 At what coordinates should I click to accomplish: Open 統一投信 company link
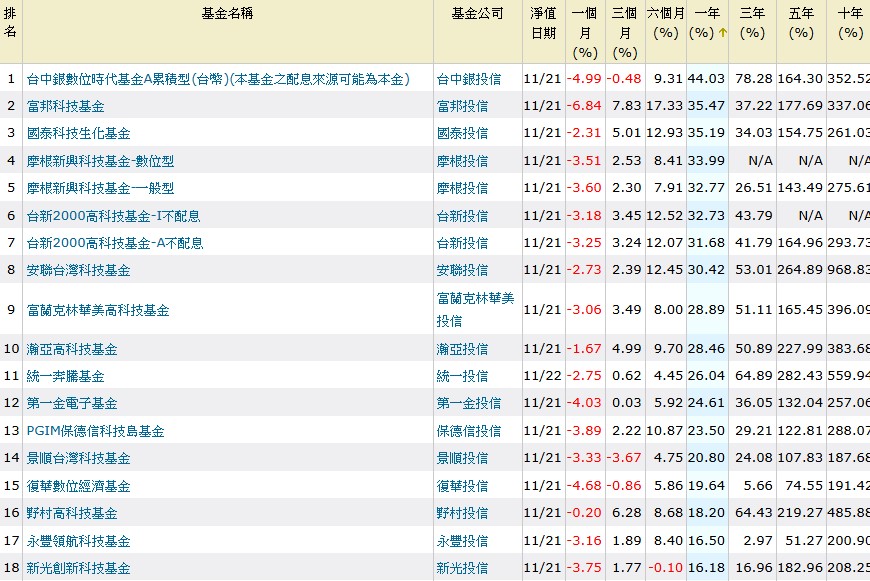[462, 376]
